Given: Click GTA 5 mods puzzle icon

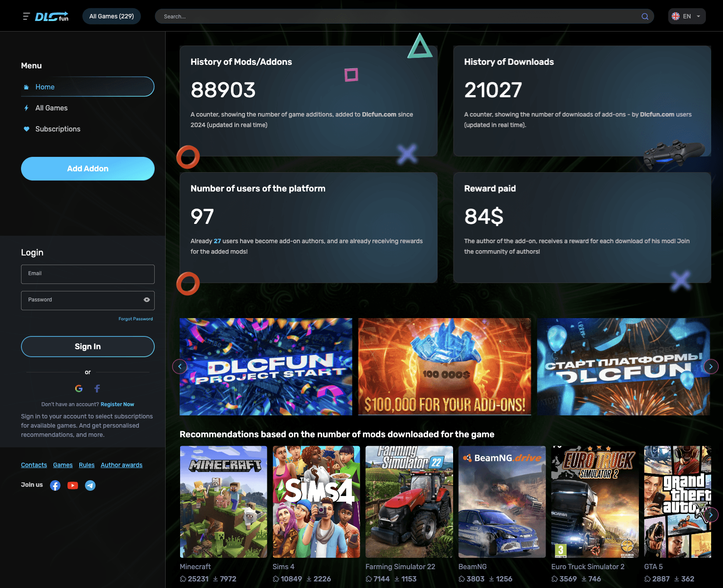Looking at the screenshot, I should pyautogui.click(x=648, y=579).
